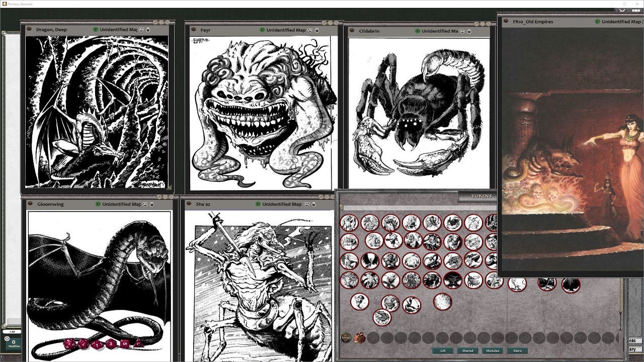644x362 pixels.
Task: Roll the red d10 die showing 1
Action: (x=97, y=344)
